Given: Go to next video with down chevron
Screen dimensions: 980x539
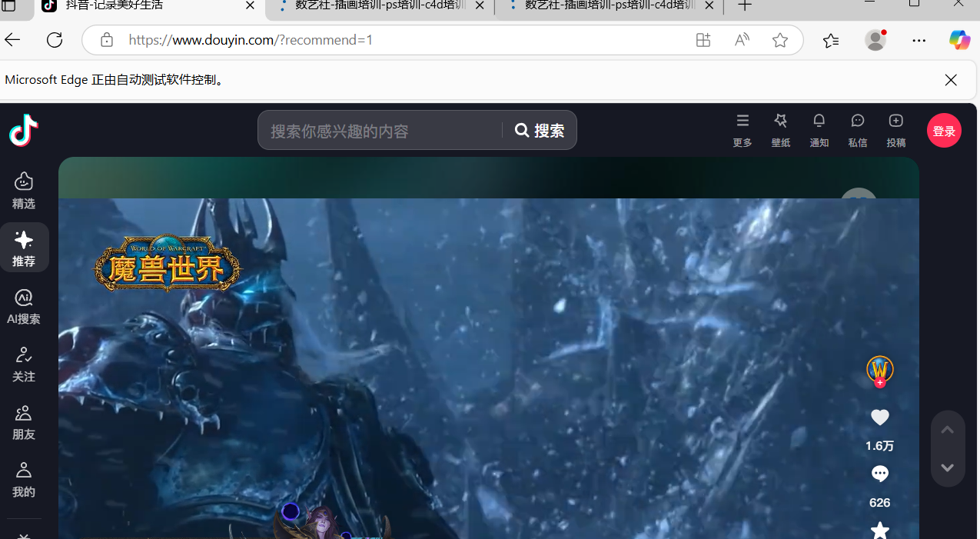Looking at the screenshot, I should [x=947, y=467].
